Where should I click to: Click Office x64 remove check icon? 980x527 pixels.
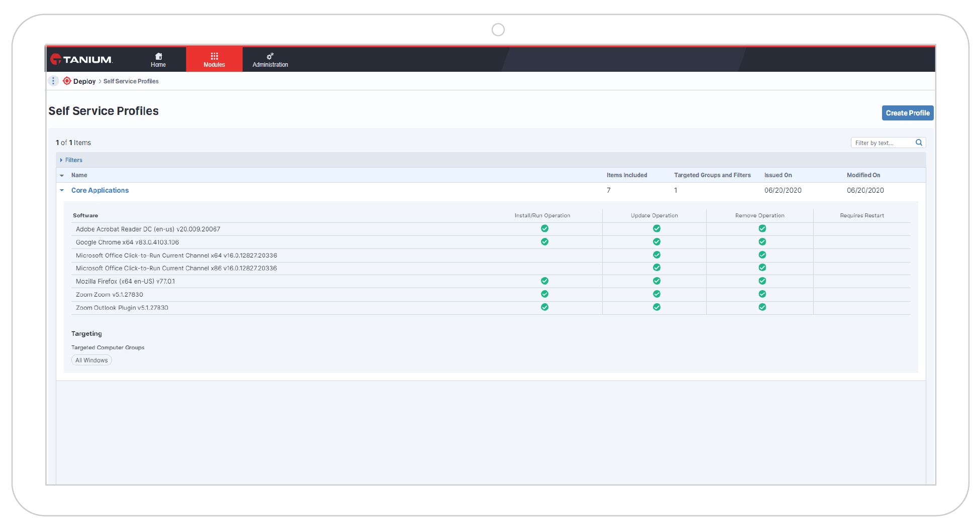pos(762,255)
